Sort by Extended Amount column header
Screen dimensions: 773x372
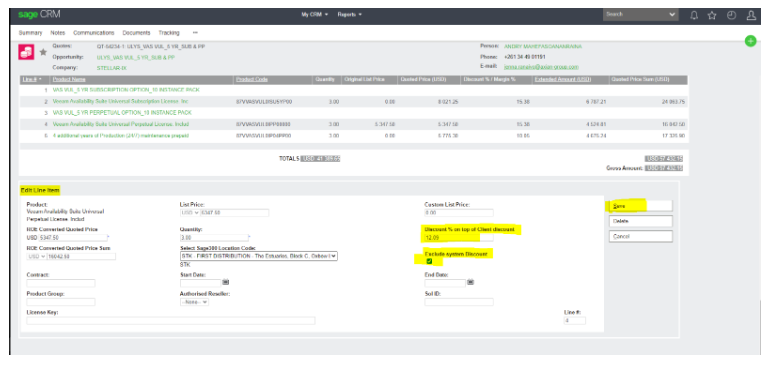pos(562,79)
